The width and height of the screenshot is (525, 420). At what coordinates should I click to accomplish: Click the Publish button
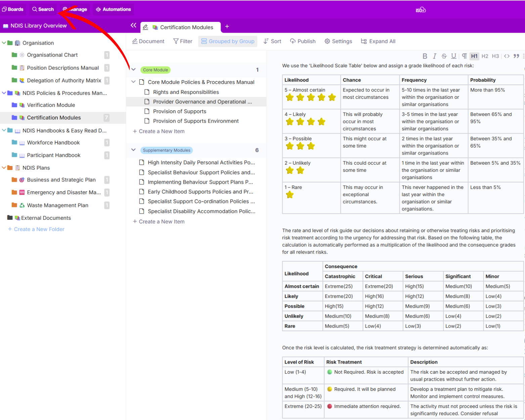(x=303, y=41)
